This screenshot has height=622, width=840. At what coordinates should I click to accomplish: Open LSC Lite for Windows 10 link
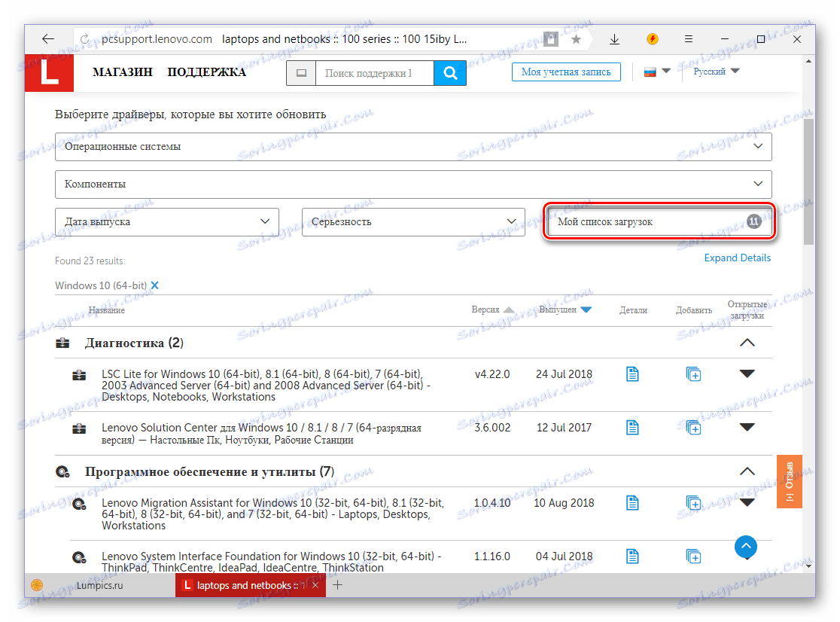(x=266, y=386)
